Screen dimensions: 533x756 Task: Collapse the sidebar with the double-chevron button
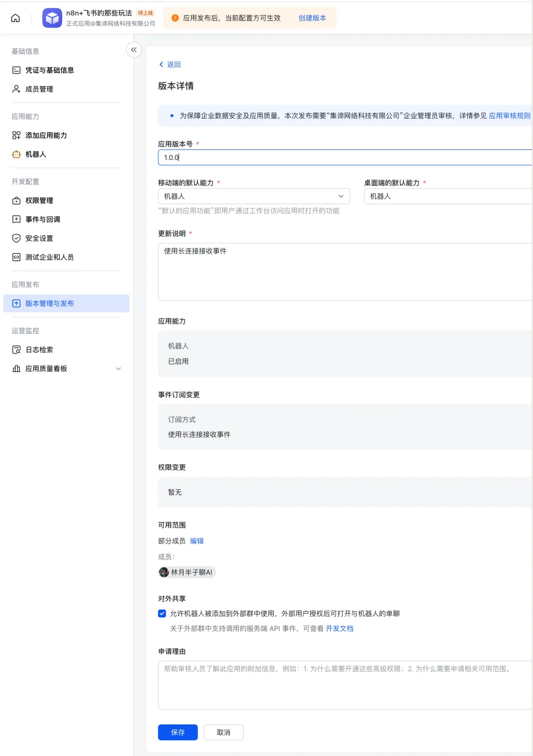pos(134,50)
